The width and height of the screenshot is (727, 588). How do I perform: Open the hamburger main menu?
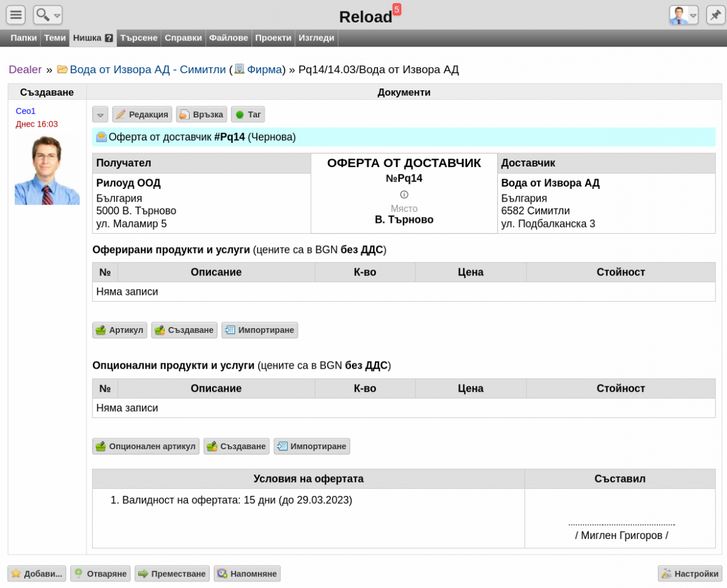16,15
